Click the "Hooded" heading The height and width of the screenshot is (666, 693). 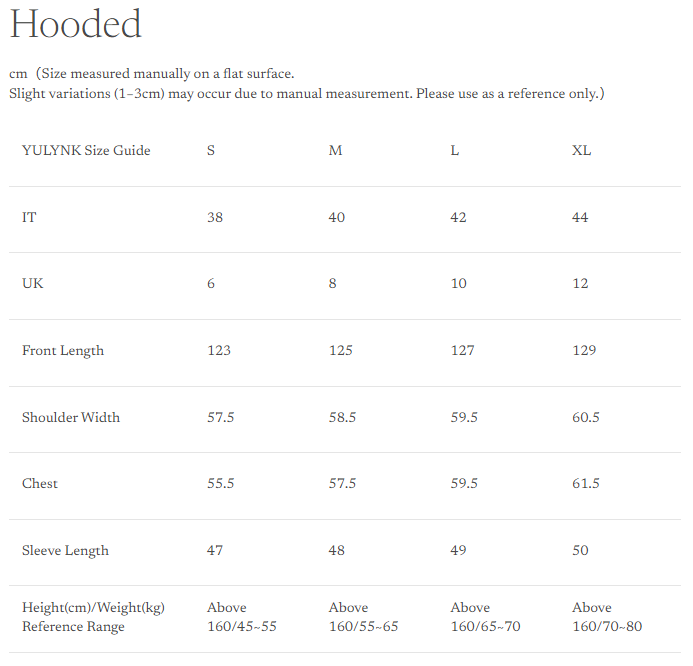click(x=76, y=25)
